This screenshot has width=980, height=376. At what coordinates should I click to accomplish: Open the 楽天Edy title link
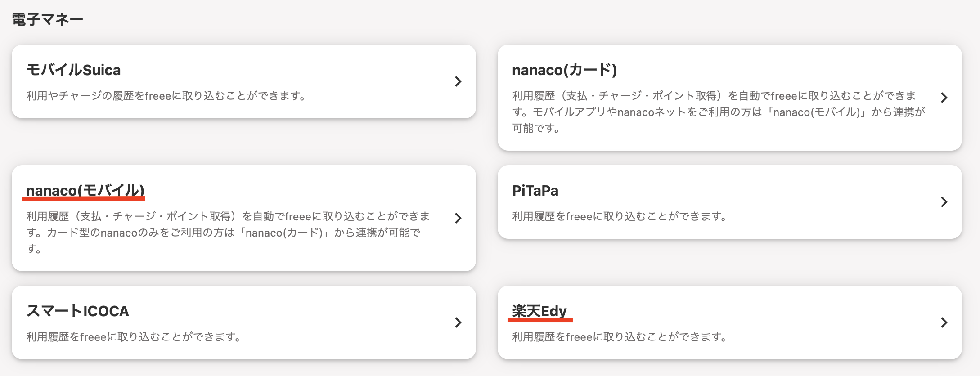pos(539,310)
